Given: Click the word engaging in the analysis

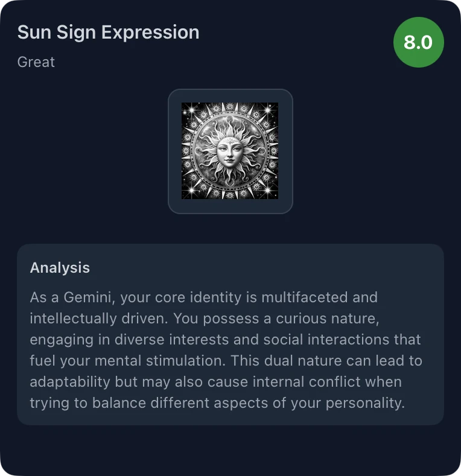Looking at the screenshot, I should [x=59, y=340].
